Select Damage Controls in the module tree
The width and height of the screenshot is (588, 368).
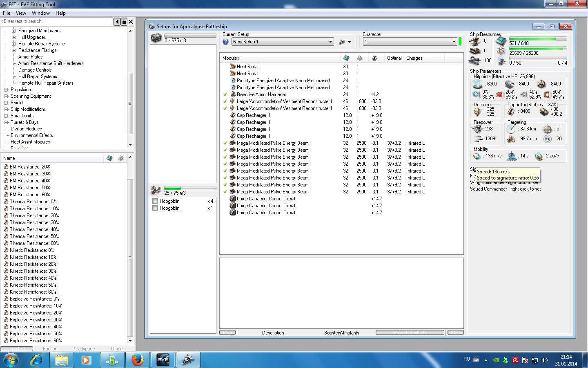tap(35, 70)
